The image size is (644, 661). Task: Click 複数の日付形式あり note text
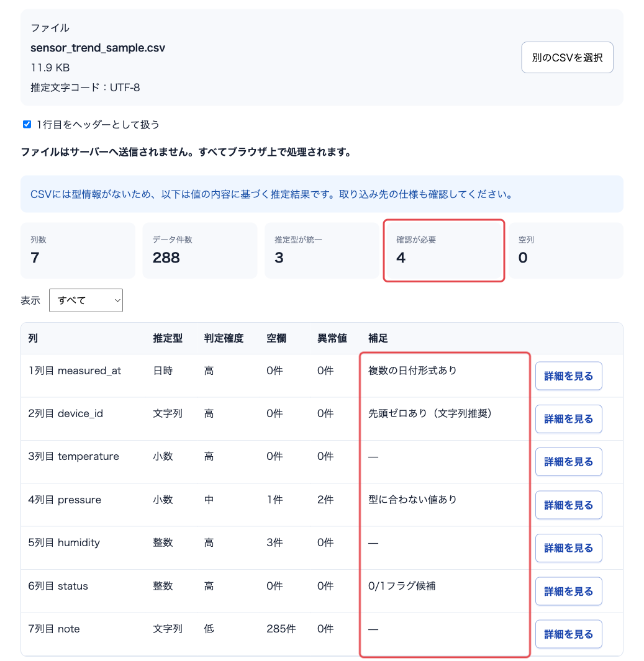coord(412,371)
